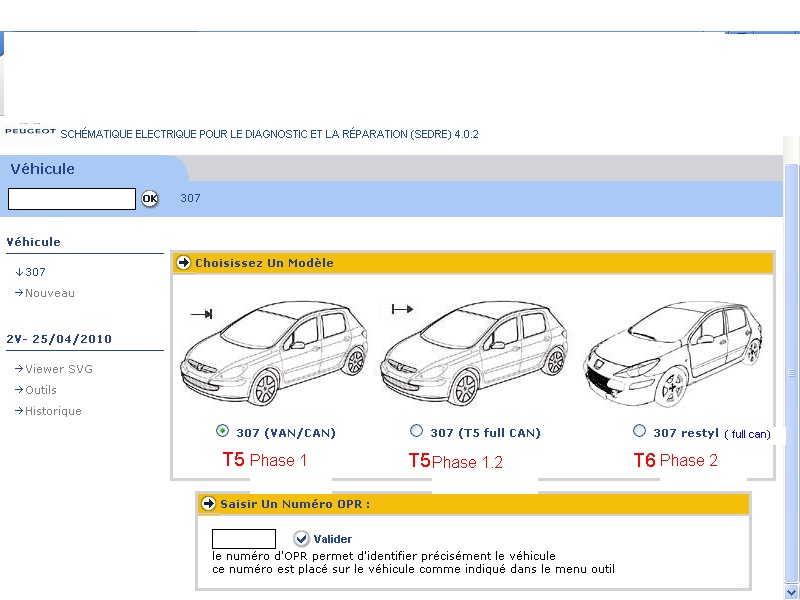Click the Peugeot logo in the header
The height and width of the screenshot is (600, 800).
click(30, 131)
